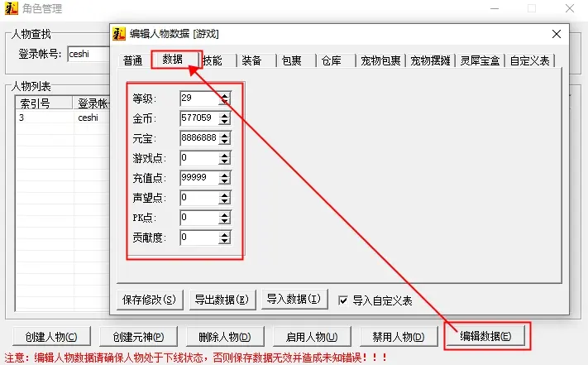Open the 自定义表 tab

tap(530, 60)
